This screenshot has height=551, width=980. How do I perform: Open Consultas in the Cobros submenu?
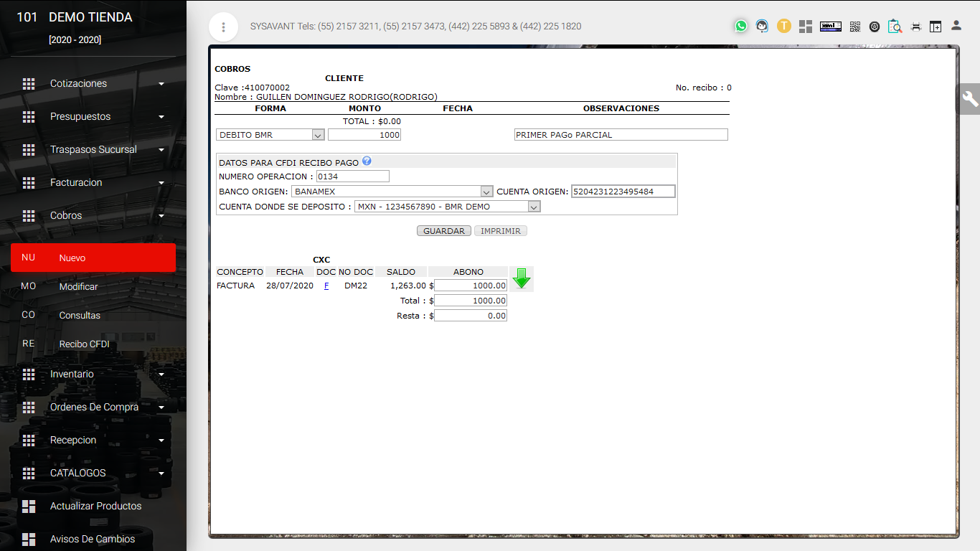(x=93, y=316)
